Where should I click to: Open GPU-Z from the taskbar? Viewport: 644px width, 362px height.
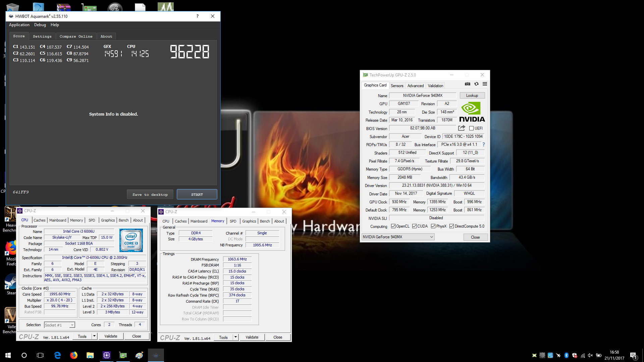(x=123, y=355)
